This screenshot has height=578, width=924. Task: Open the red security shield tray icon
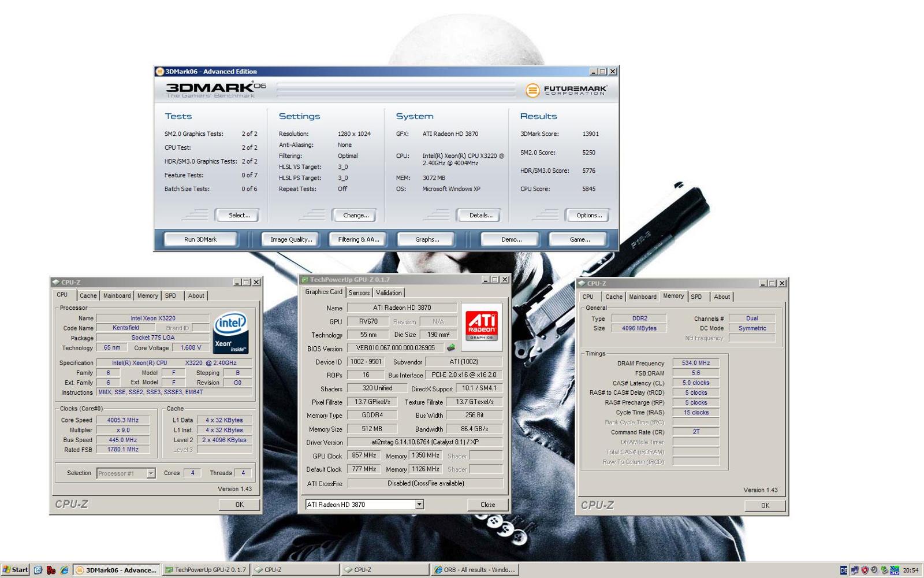pos(865,570)
